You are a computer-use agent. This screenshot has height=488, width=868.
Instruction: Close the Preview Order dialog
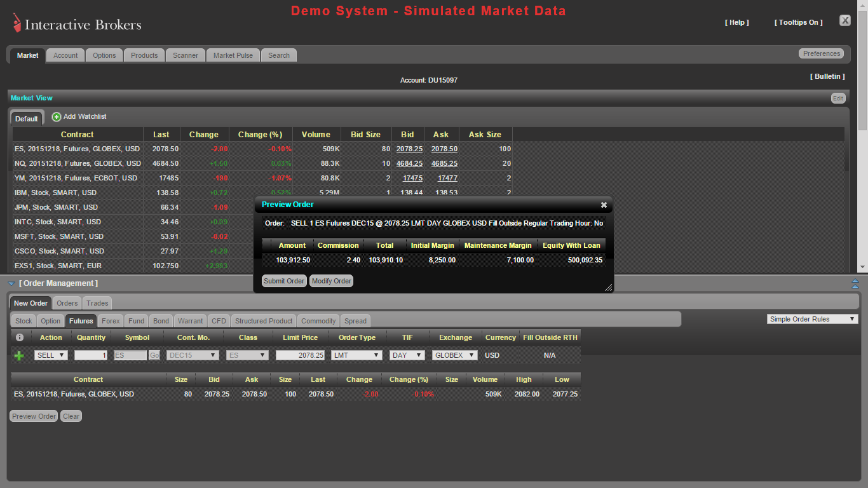tap(604, 205)
